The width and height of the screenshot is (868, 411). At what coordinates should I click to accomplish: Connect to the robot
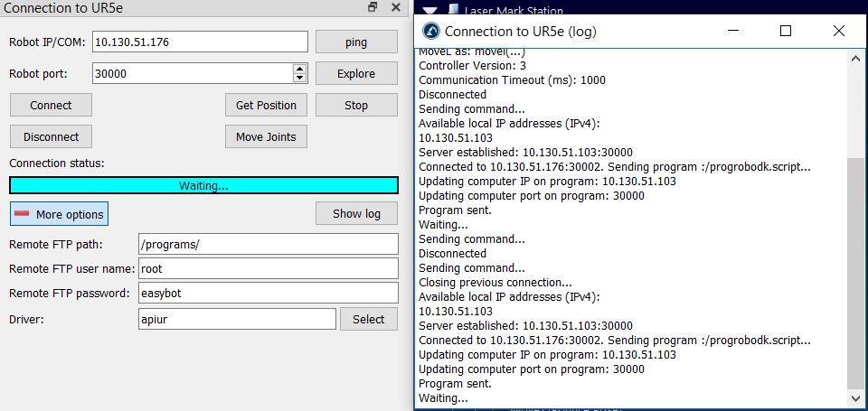(x=51, y=105)
